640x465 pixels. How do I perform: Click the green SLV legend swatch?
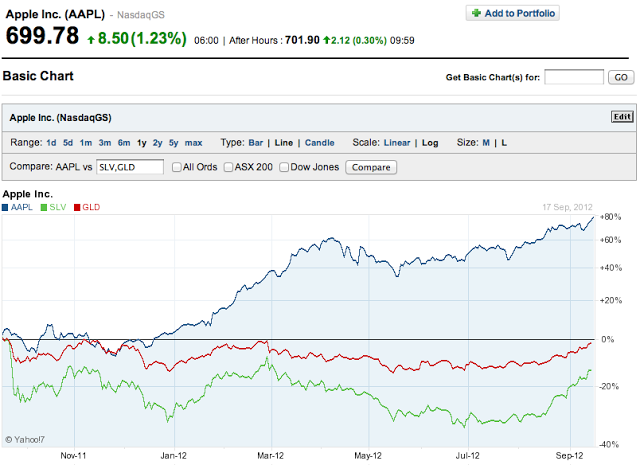(44, 207)
